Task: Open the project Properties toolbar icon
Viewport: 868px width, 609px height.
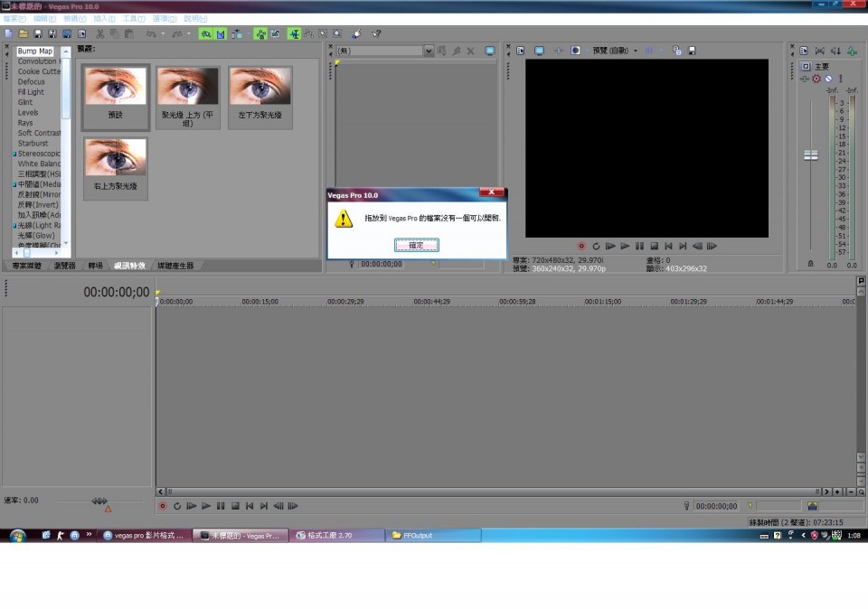Action: tap(81, 33)
